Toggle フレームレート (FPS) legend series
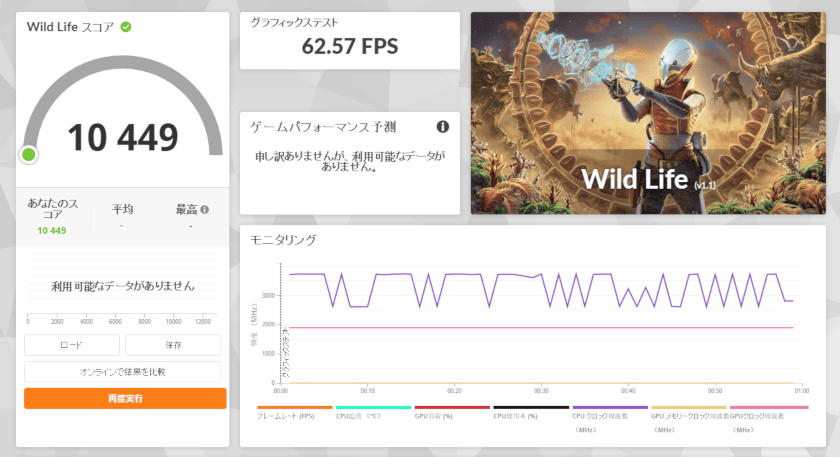The image size is (840, 457). coord(281,414)
